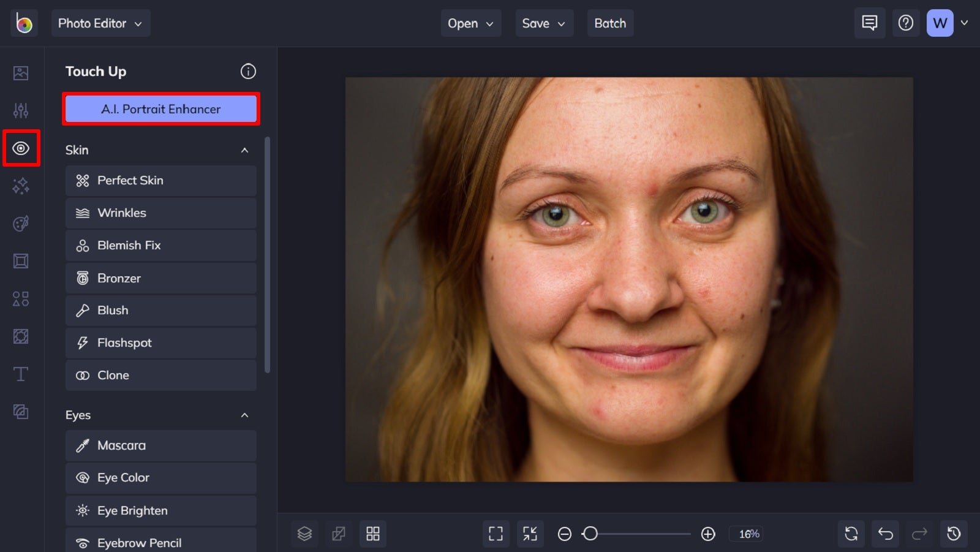Undo the last edit
Screen dimensions: 980x552
(884, 534)
